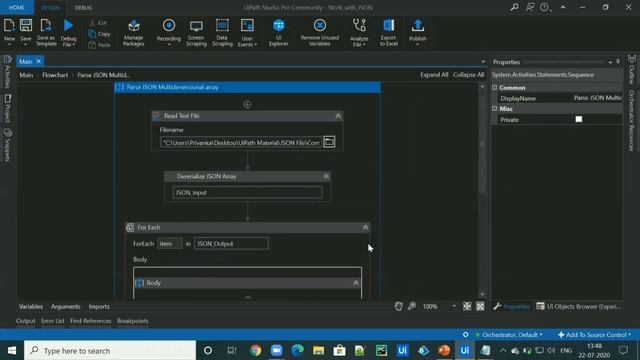The image size is (640, 360).
Task: Click Expand All in designer
Action: pos(434,75)
